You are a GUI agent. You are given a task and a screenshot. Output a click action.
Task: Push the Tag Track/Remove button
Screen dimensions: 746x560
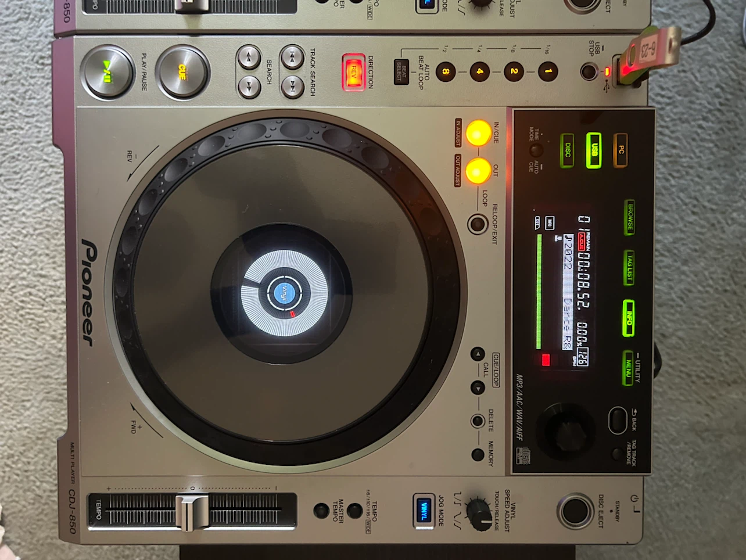tap(617, 454)
